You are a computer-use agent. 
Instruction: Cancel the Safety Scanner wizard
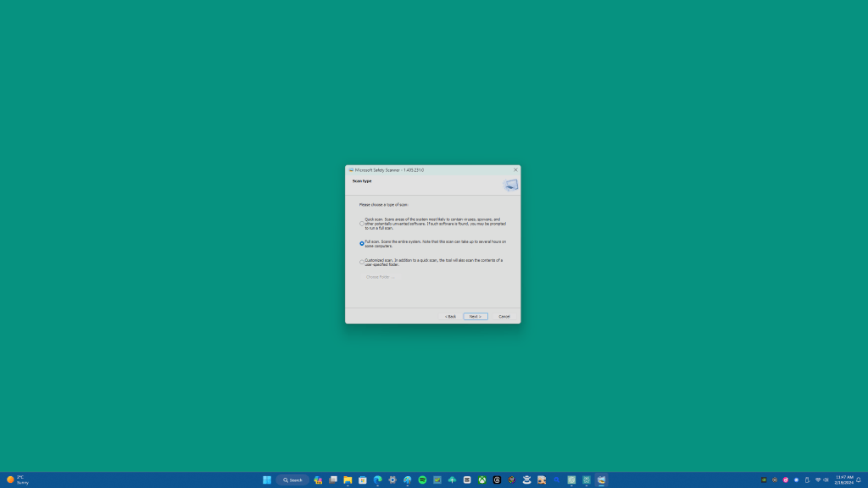pyautogui.click(x=503, y=316)
